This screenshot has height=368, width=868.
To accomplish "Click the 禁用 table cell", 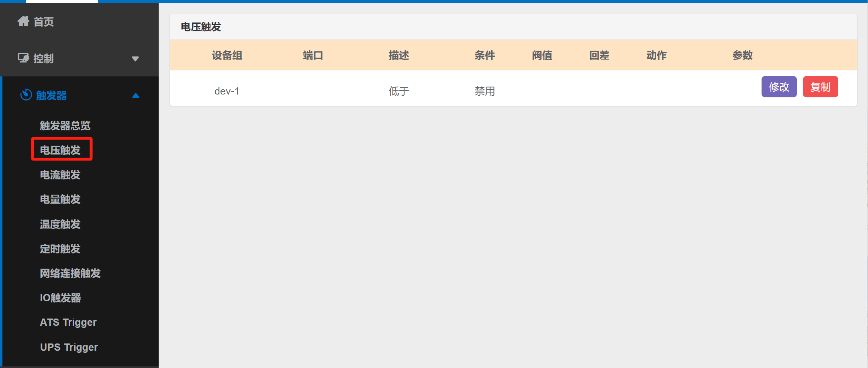I will coord(485,91).
